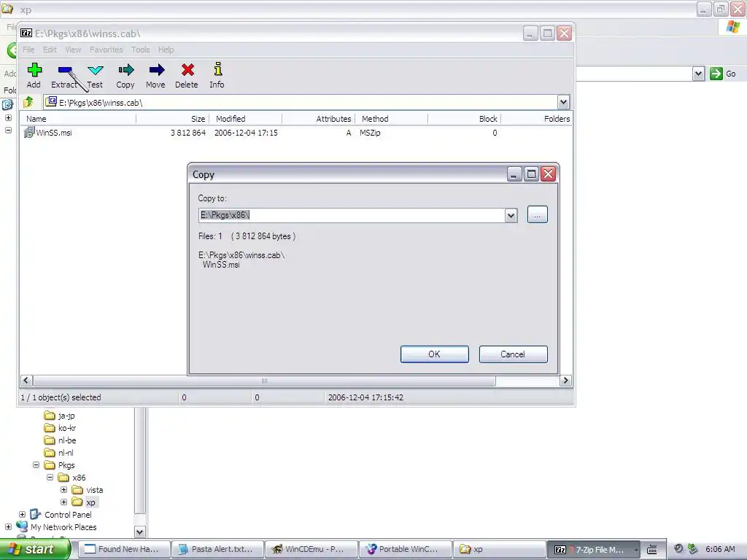Click the system tray clock
This screenshot has height=560, width=747.
(x=720, y=549)
